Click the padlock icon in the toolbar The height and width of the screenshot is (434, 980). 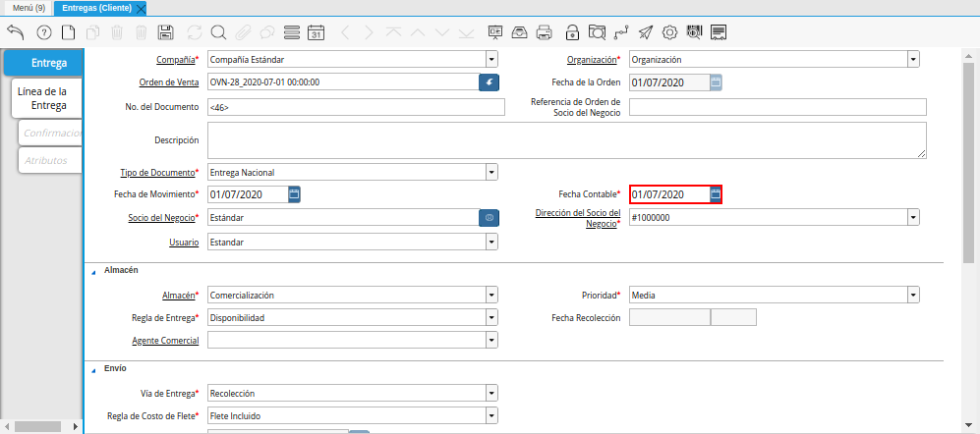(x=572, y=32)
